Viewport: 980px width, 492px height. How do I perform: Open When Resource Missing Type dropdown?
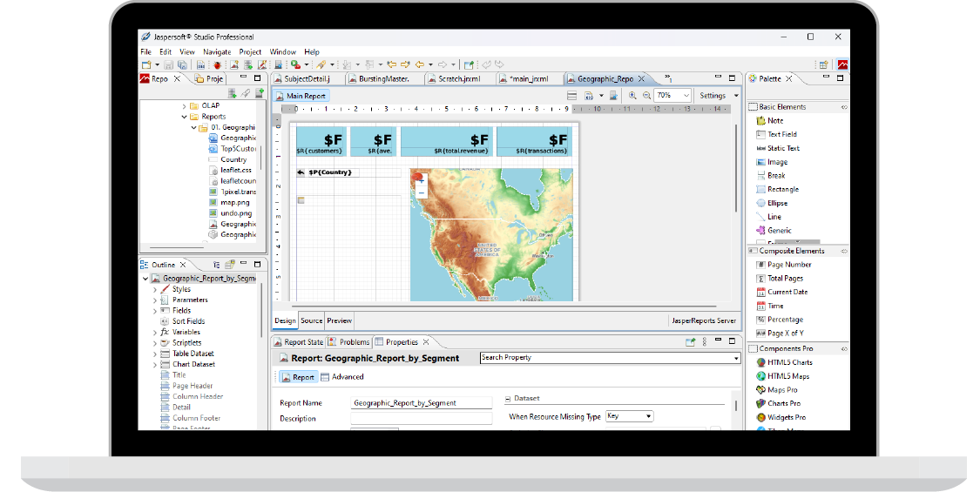pos(629,416)
